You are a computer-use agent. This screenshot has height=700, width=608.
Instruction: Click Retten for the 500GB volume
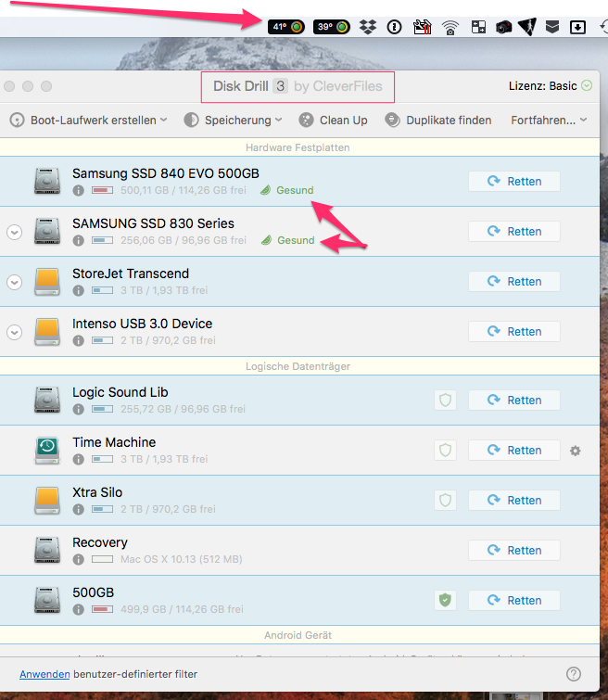pyautogui.click(x=514, y=600)
